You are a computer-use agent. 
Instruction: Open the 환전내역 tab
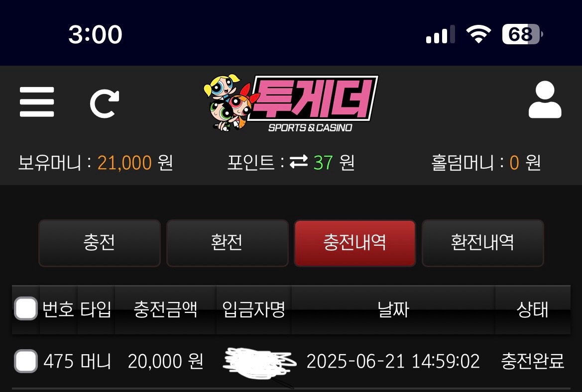[x=482, y=243]
